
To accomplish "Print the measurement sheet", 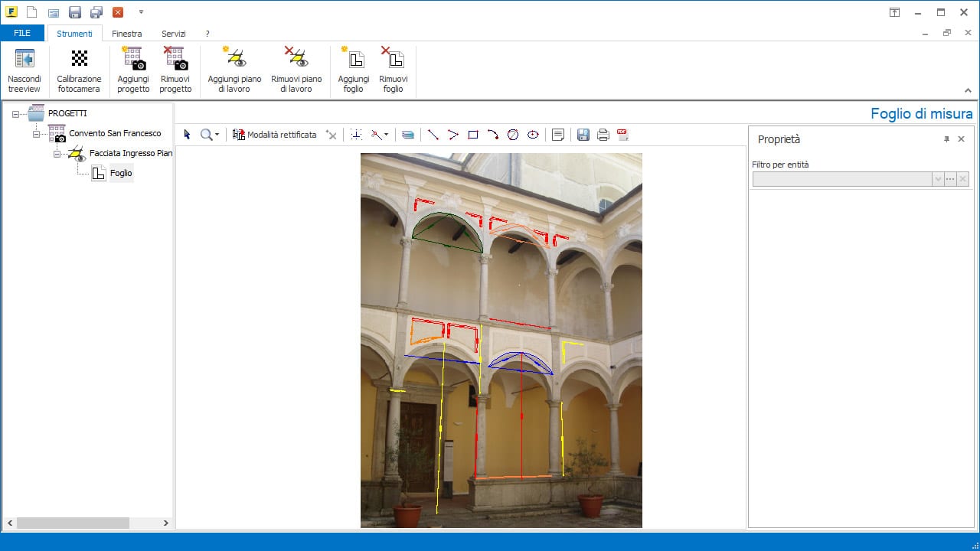I will (x=603, y=135).
